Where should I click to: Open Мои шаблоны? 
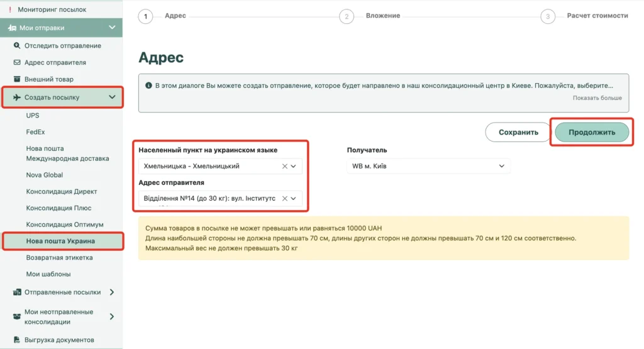pyautogui.click(x=48, y=274)
